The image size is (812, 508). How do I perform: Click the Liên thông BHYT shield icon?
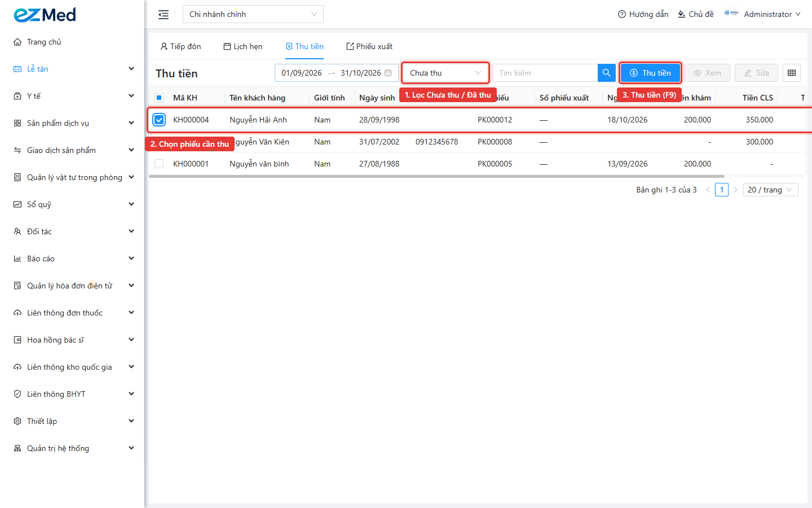tap(17, 394)
